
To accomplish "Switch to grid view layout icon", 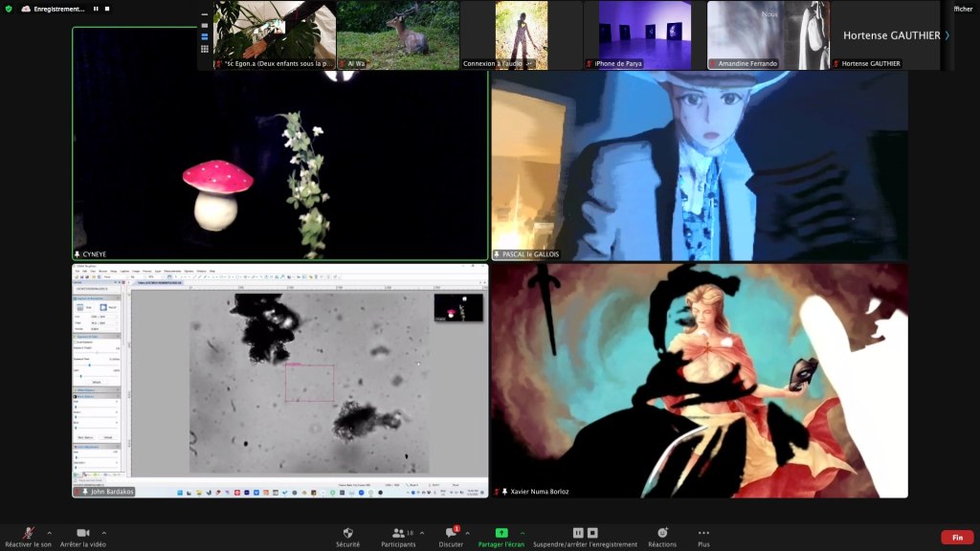I will (x=204, y=49).
